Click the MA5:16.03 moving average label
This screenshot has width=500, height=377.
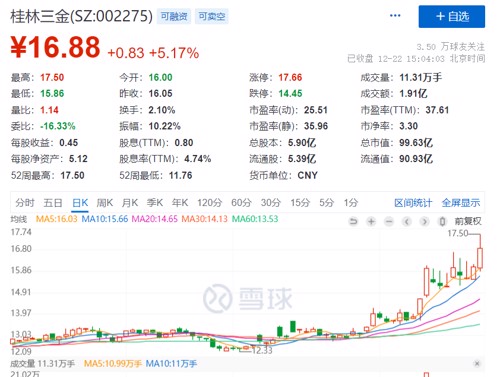click(x=56, y=219)
